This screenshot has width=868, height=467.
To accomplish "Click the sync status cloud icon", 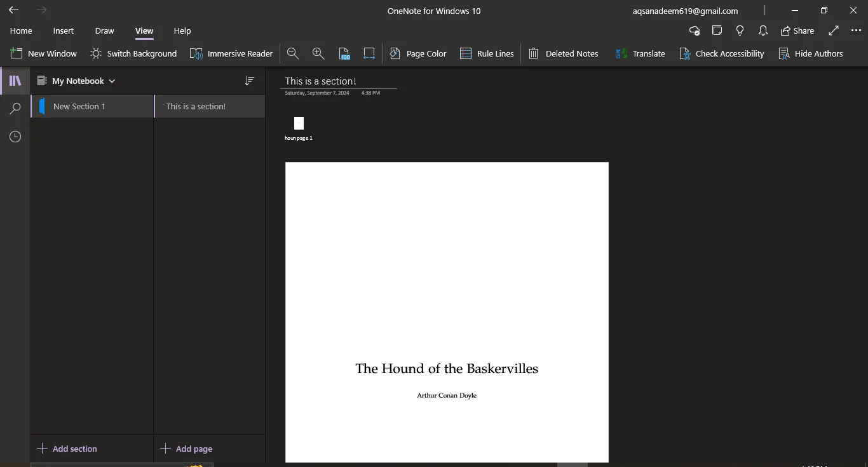I will (x=695, y=30).
